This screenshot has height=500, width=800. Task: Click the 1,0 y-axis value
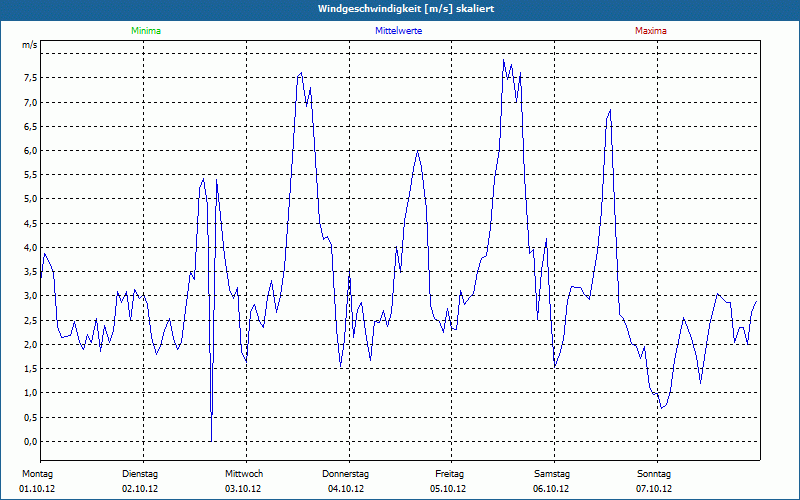coord(30,393)
